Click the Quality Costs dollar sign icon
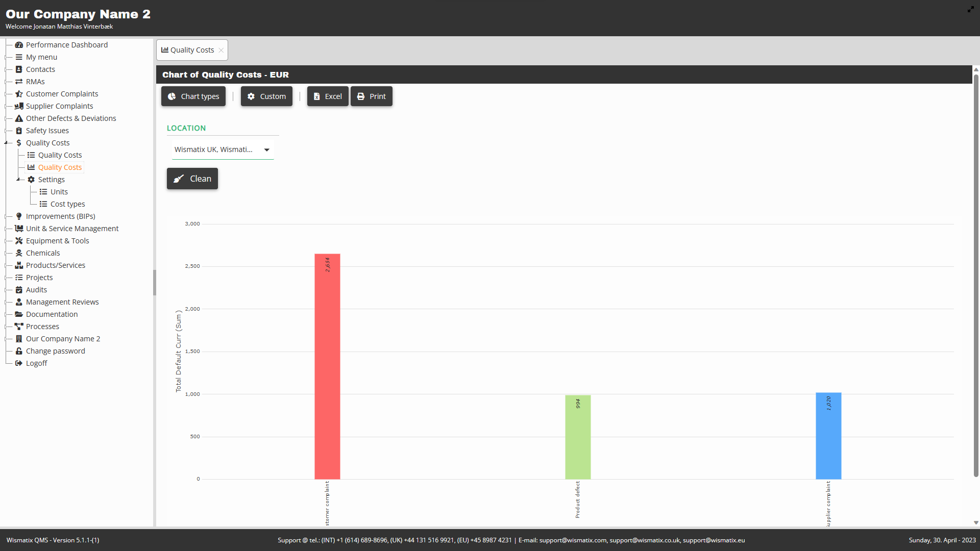The height and width of the screenshot is (551, 980). click(19, 142)
